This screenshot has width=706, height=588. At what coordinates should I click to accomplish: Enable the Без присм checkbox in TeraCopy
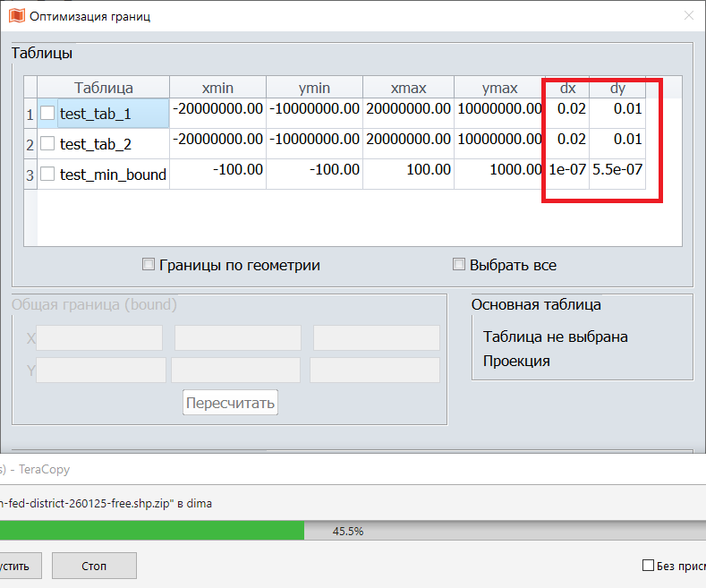click(649, 565)
